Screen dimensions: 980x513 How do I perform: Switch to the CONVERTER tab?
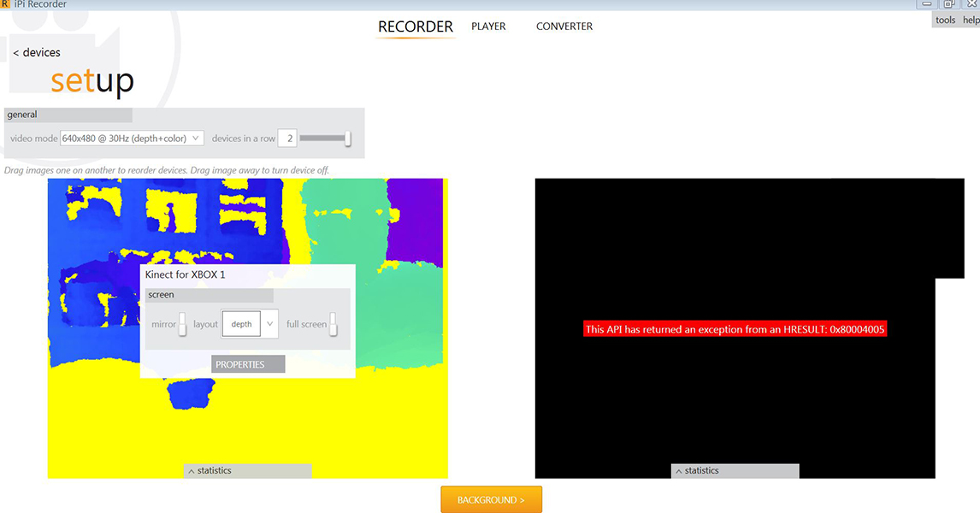pos(564,27)
